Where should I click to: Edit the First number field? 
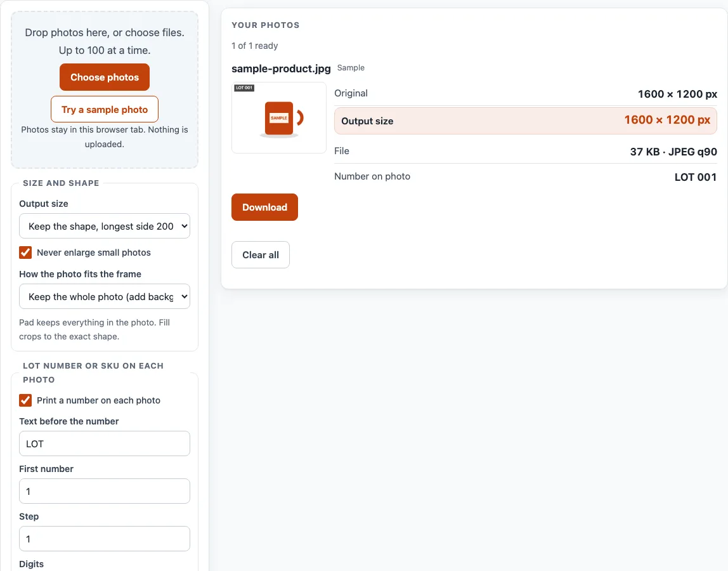[105, 491]
